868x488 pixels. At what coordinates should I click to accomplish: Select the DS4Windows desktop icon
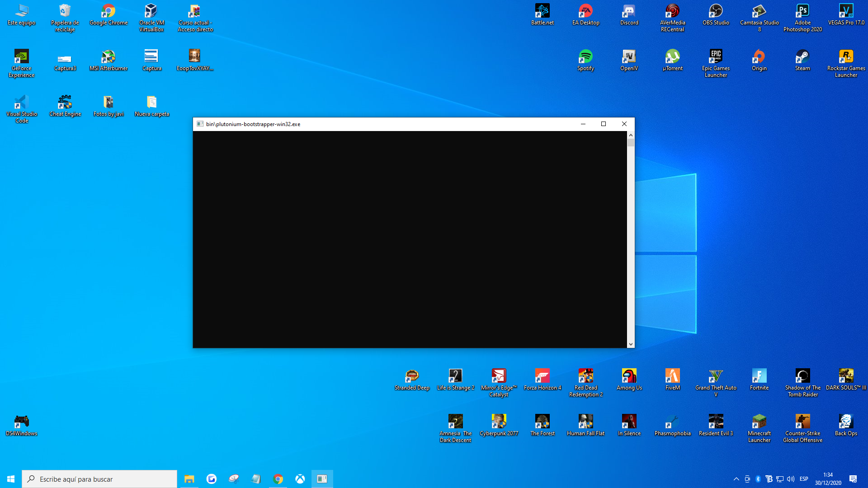point(21,426)
